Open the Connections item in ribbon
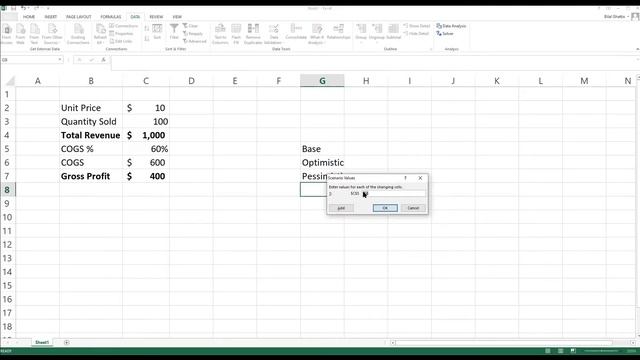The width and height of the screenshot is (640, 360). 124,26
